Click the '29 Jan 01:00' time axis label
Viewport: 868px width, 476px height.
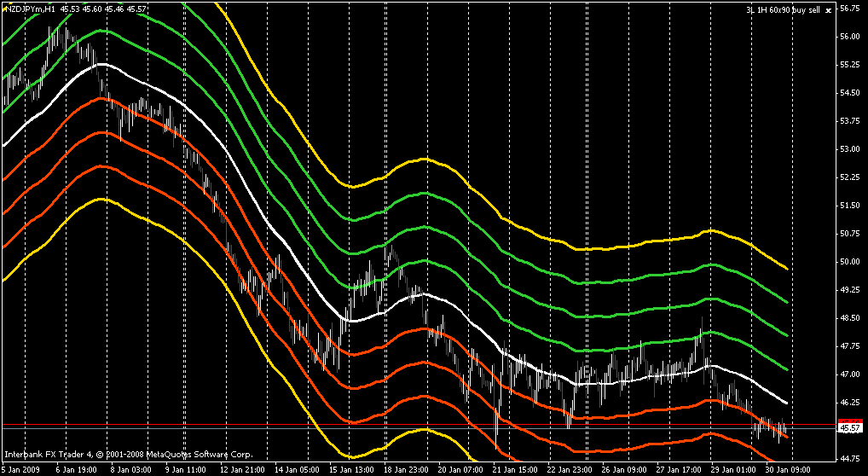pos(735,469)
